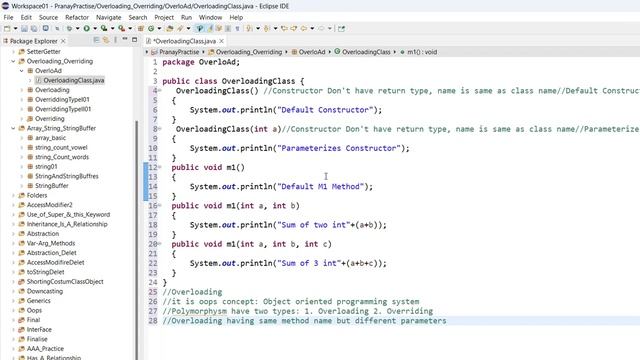Collapse All in Package Explorer

[x=96, y=40]
